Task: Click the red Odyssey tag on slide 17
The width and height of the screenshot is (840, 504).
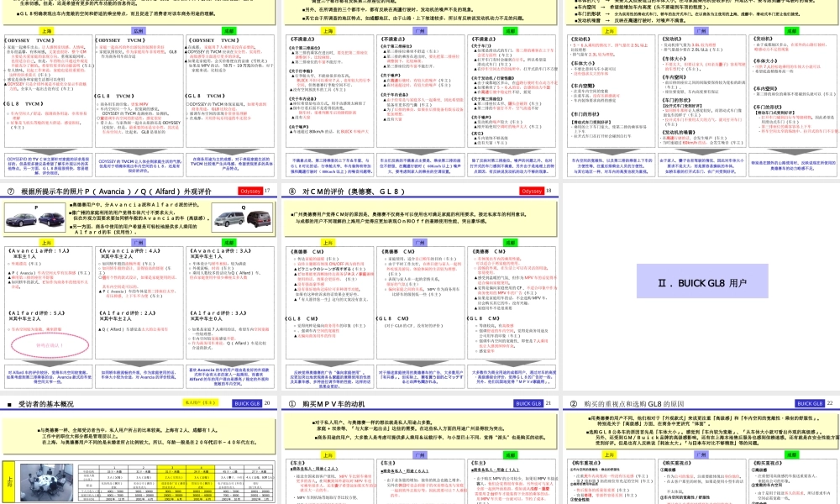Action: click(x=250, y=191)
